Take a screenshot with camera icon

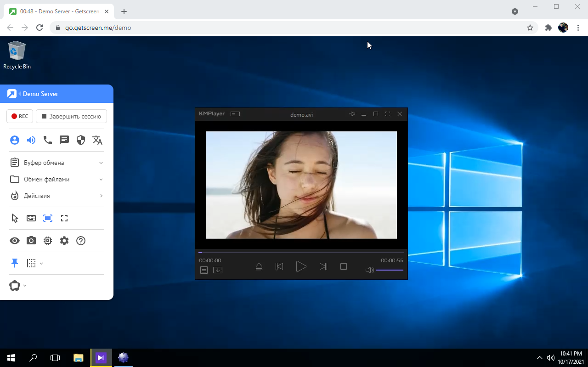click(x=31, y=241)
